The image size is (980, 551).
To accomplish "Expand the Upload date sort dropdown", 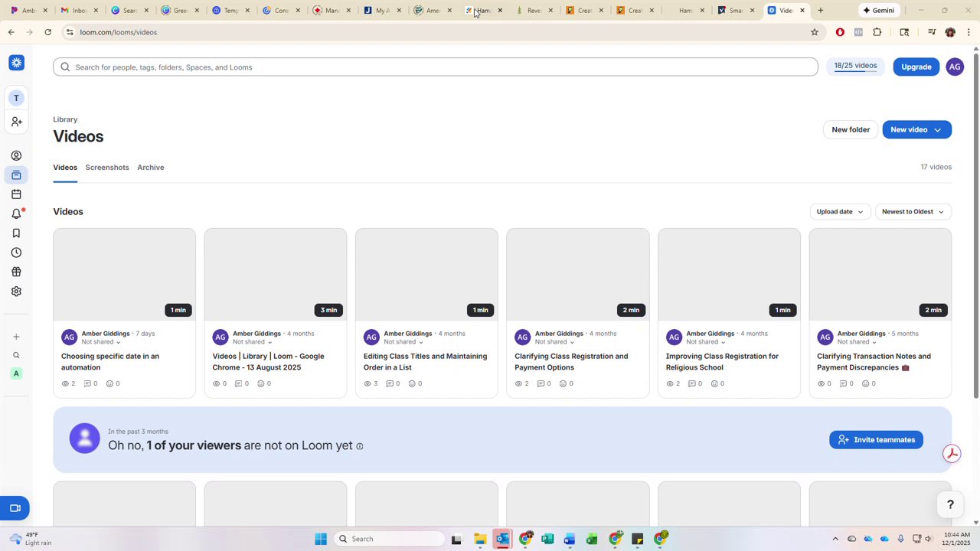I will pos(840,211).
